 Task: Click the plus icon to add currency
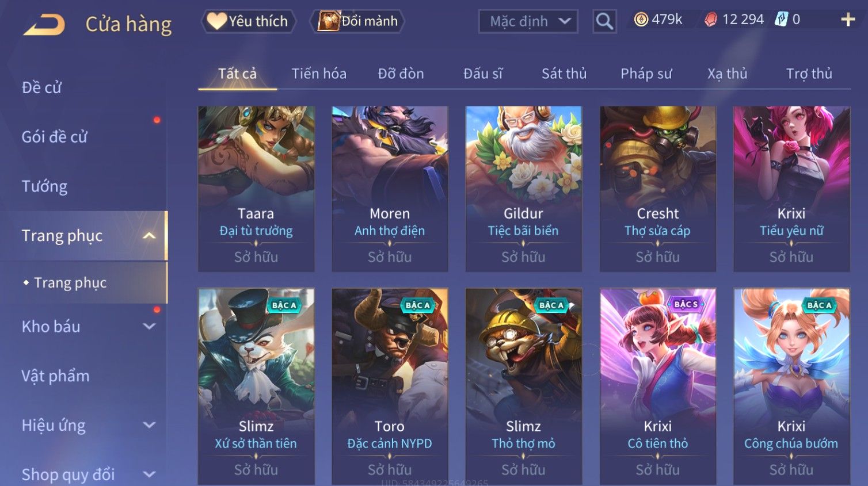848,20
